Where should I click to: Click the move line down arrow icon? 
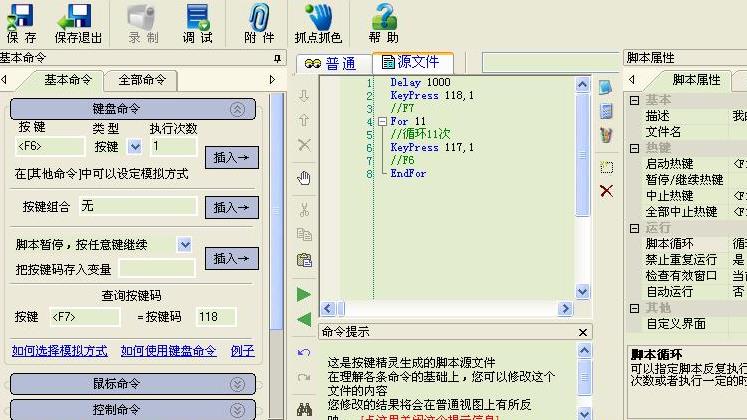point(304,96)
